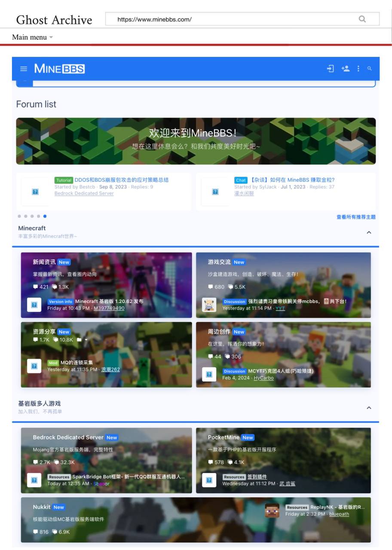Open Minecraft 基岩版 1.20.62 发布 thread
The height and width of the screenshot is (550, 392).
[109, 302]
